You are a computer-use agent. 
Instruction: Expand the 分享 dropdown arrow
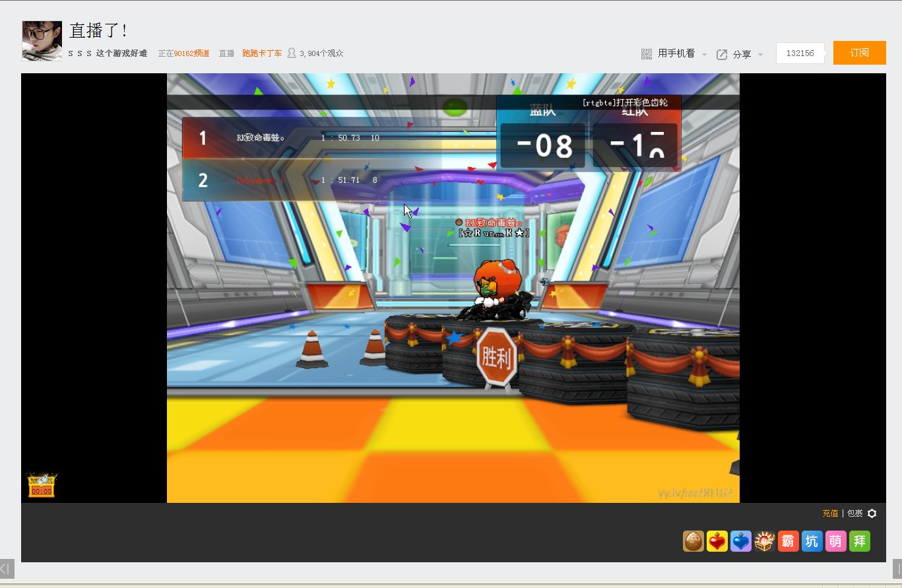point(760,55)
